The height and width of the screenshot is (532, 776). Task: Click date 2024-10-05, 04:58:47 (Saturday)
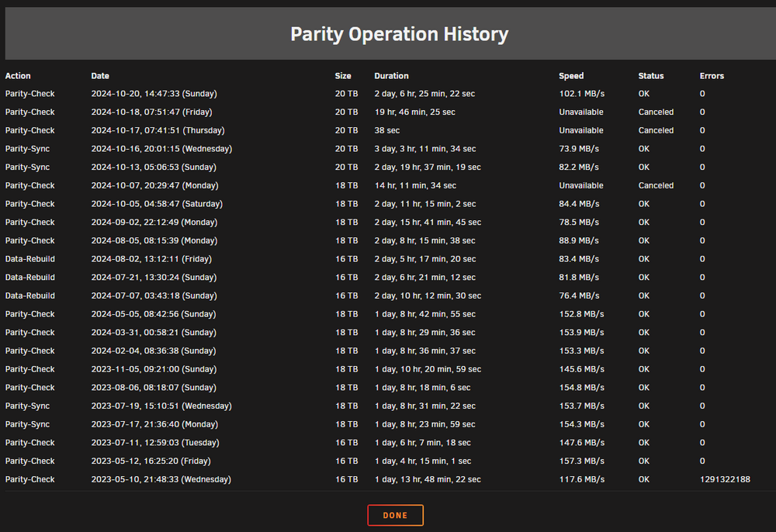click(157, 204)
